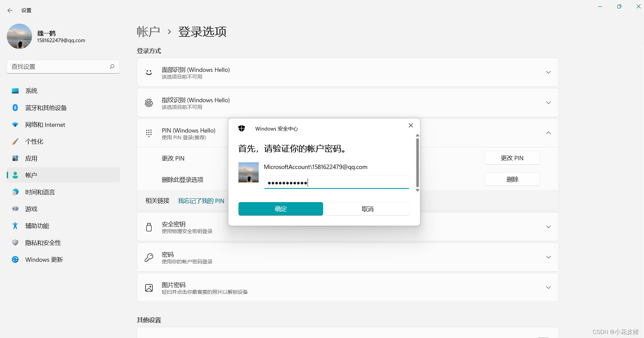Click the 使用你的帐户密码登录 description text
Image resolution: width=644 pixels, height=338 pixels.
(187, 262)
